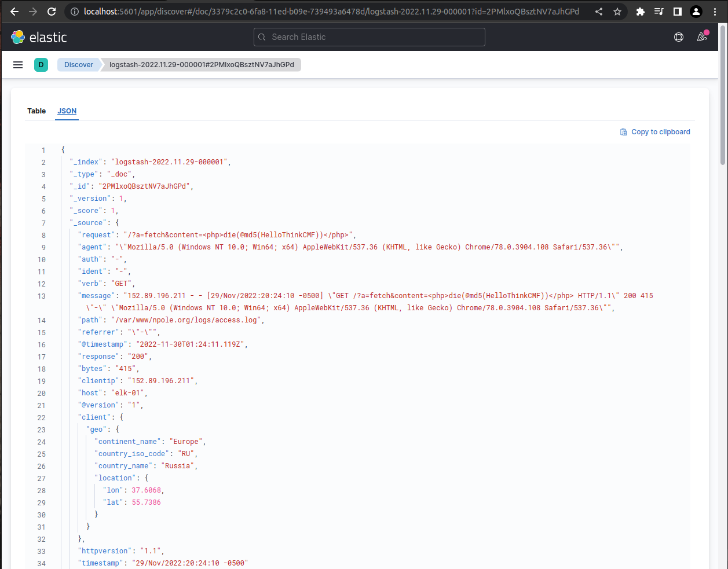Click the "request" key on line 8
This screenshot has height=569, width=728.
[x=97, y=235]
